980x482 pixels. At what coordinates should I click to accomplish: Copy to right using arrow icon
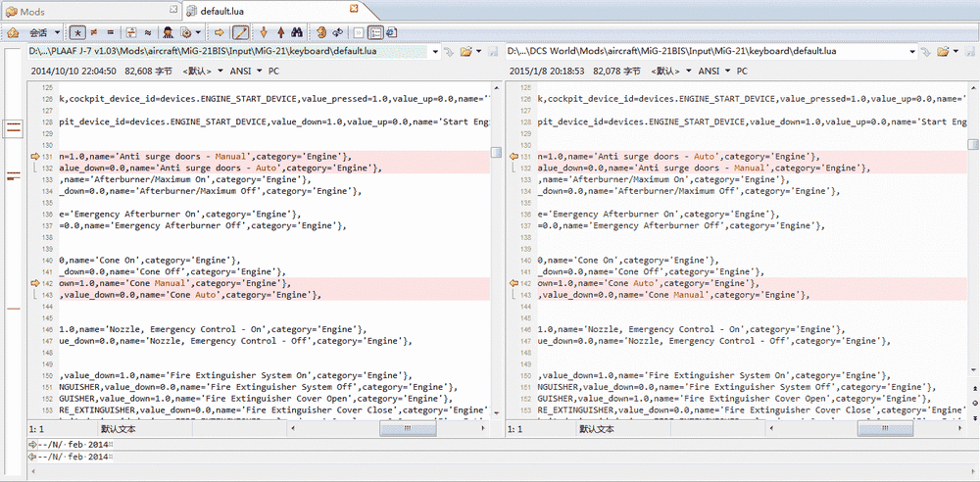220,32
